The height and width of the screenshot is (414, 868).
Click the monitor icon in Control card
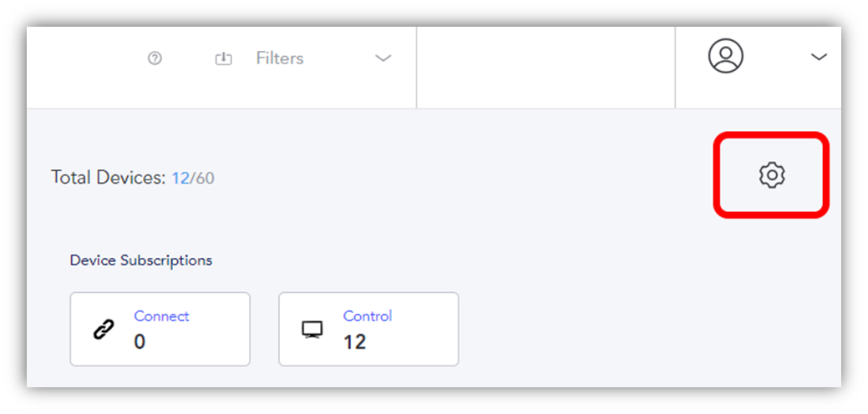coord(312,330)
